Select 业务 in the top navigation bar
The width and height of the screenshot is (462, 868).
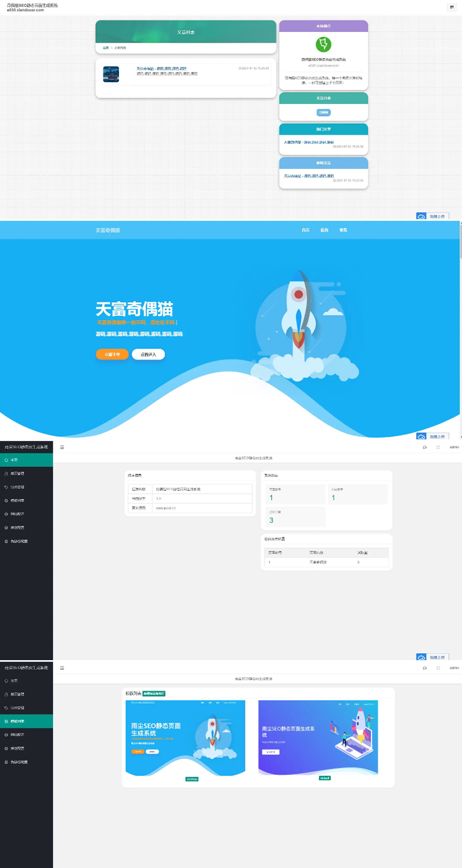click(x=343, y=230)
